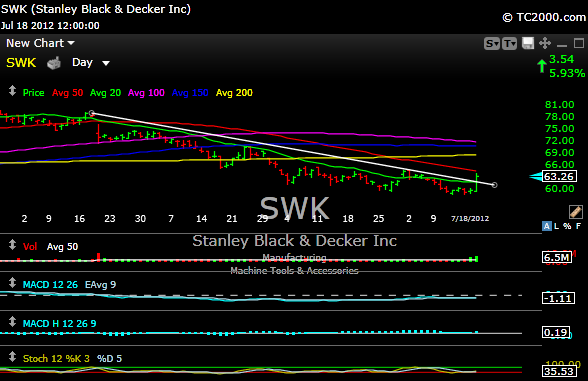The image size is (588, 381).
Task: Click the 0.19 histogram value box
Action: (556, 332)
